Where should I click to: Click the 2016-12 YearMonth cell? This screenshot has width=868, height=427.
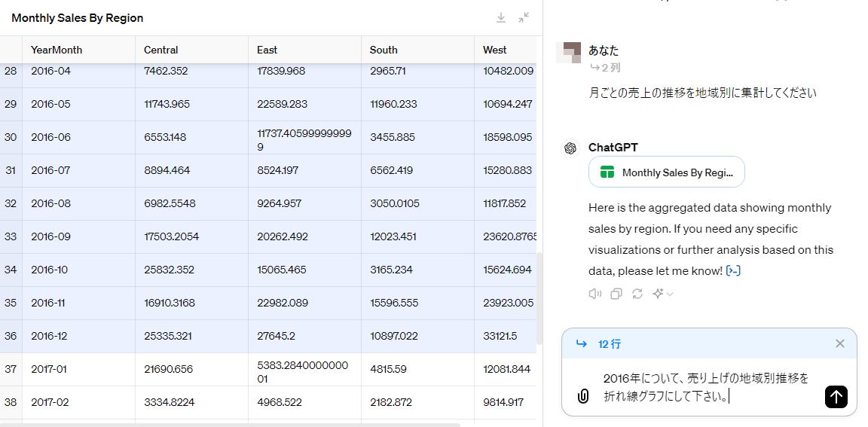pos(50,336)
